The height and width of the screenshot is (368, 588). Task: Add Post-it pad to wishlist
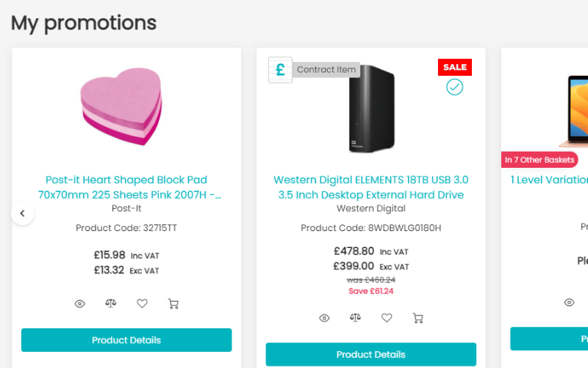pos(142,303)
